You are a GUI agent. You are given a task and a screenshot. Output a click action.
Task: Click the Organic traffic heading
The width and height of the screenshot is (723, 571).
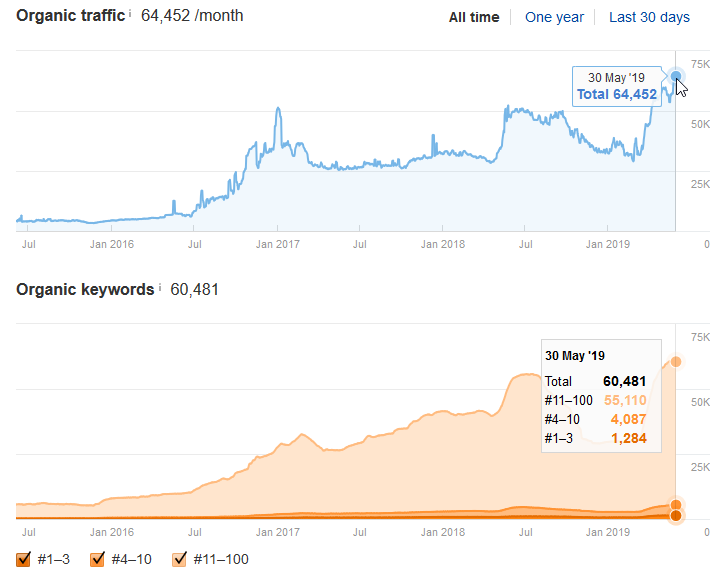[x=70, y=16]
